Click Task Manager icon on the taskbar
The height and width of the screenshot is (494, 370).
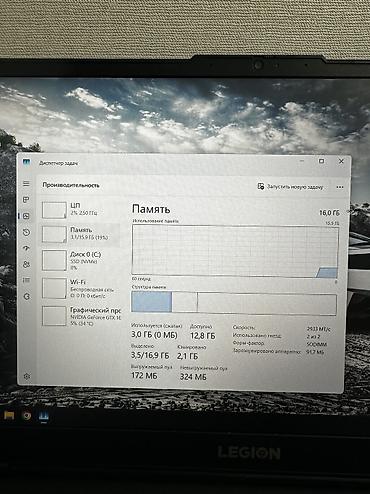[x=44, y=416]
